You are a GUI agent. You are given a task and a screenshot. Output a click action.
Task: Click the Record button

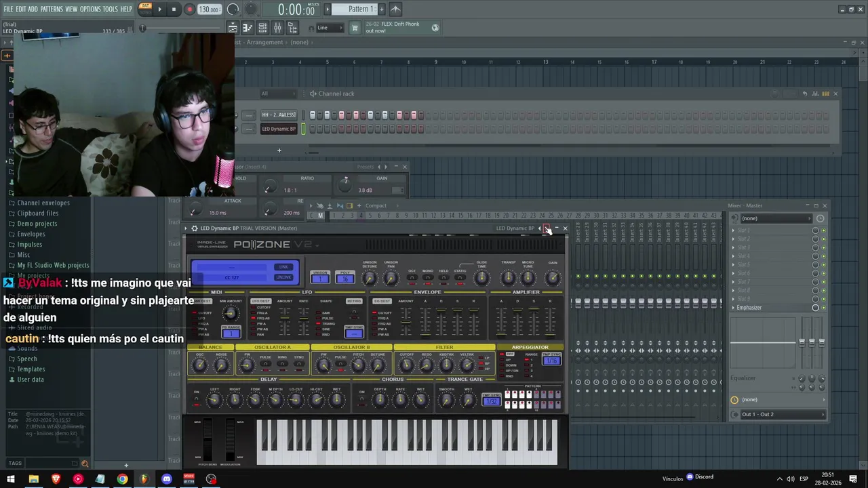coord(189,9)
